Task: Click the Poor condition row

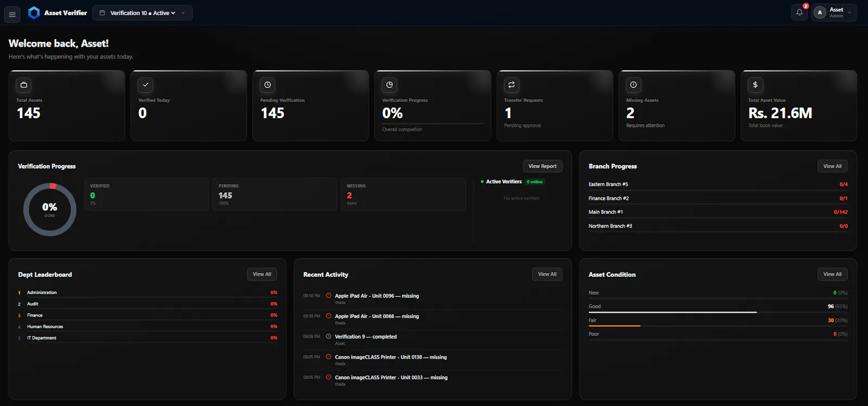Action: [x=718, y=335]
